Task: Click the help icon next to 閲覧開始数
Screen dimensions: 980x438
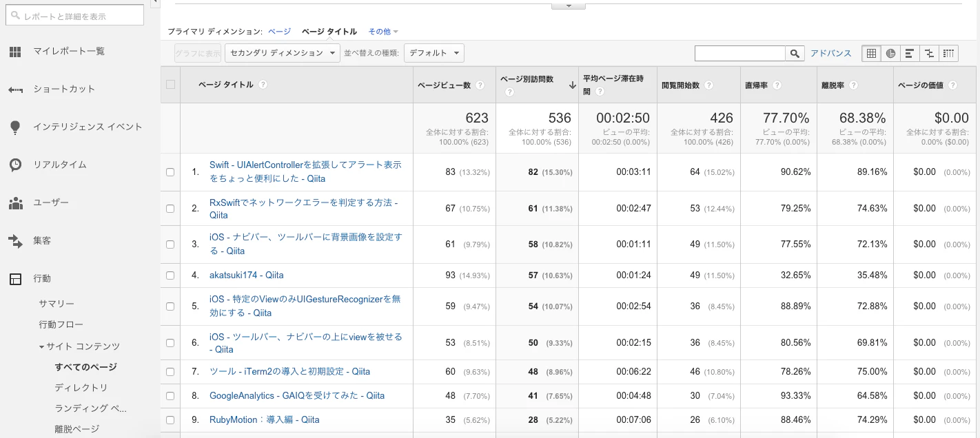Action: [708, 85]
